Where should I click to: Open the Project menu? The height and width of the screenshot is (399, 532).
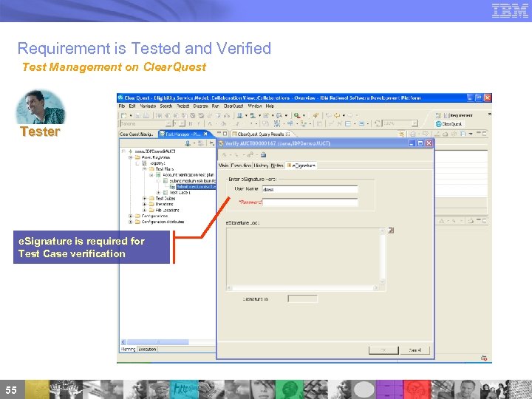[x=183, y=106]
